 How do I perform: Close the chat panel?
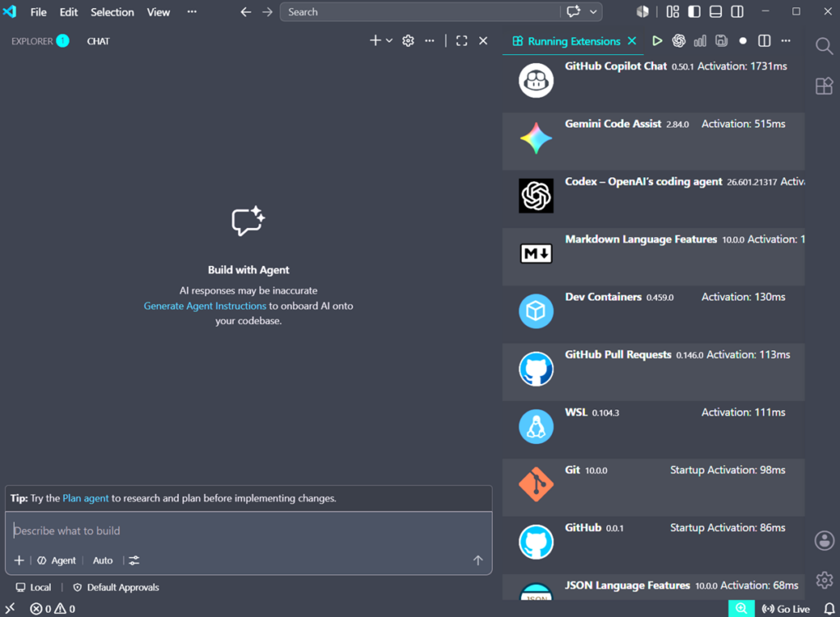tap(483, 41)
